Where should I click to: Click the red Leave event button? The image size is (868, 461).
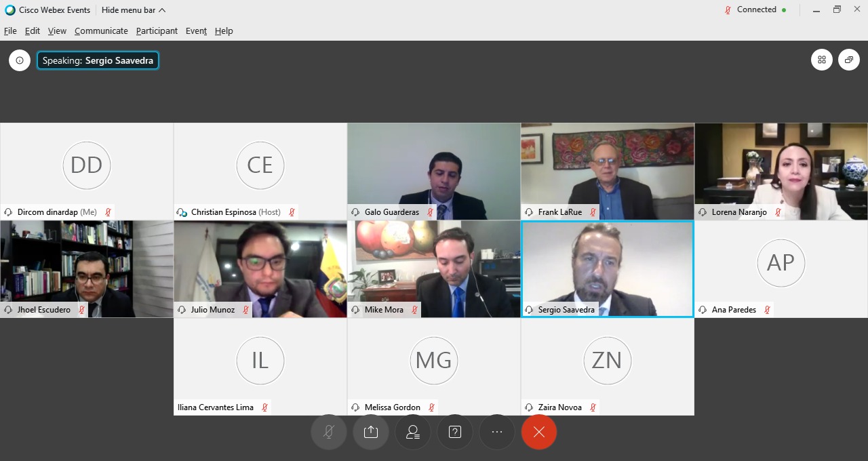[x=539, y=432]
